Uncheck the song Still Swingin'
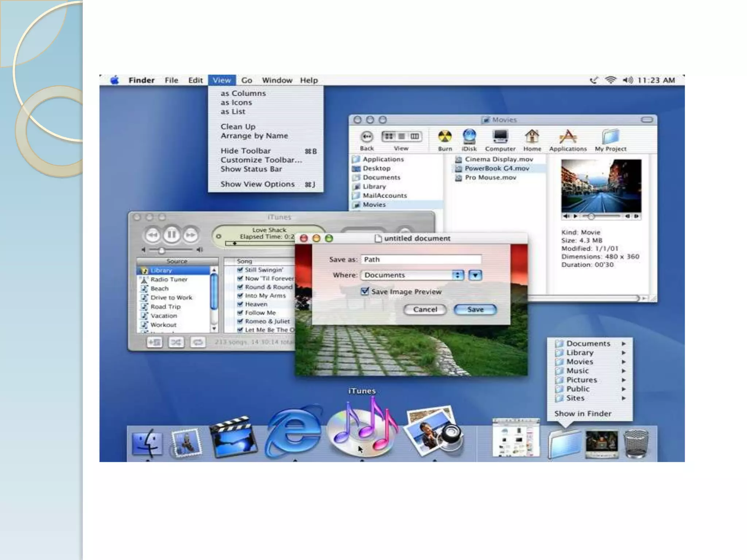Screen dimensions: 747x560 (x=240, y=270)
